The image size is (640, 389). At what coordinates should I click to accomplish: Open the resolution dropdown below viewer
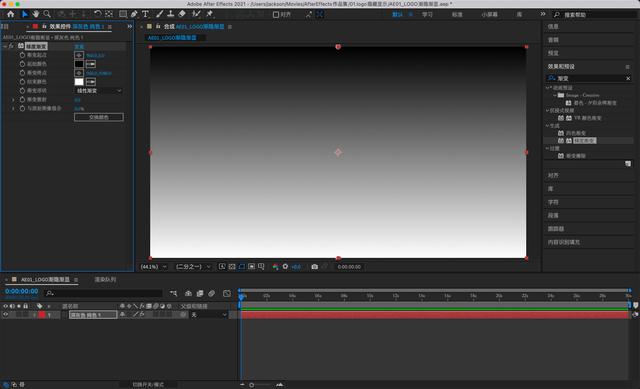(193, 267)
